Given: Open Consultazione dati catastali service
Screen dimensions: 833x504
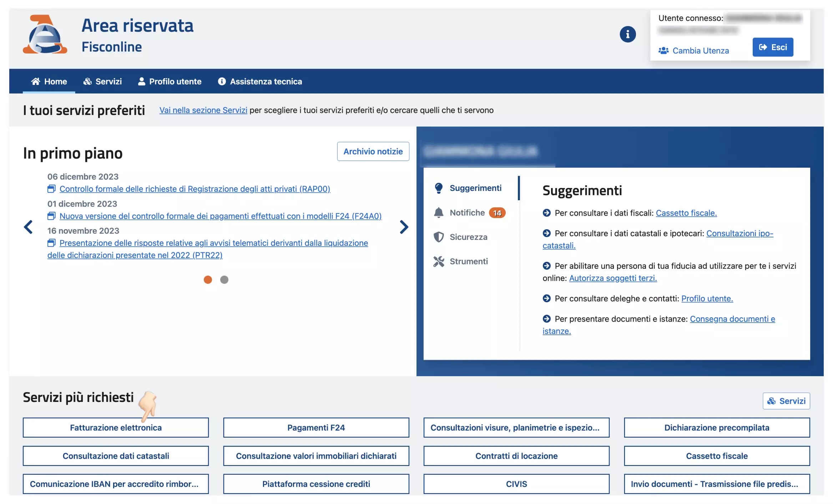Looking at the screenshot, I should tap(116, 456).
